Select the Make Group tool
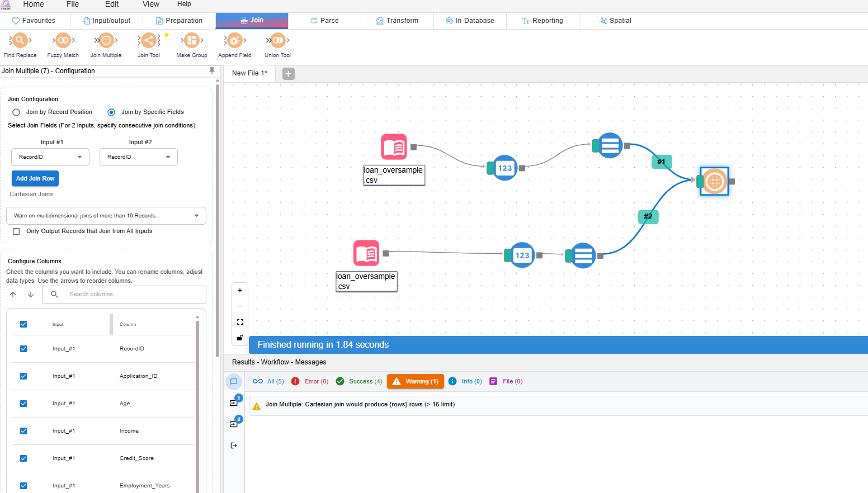This screenshot has height=493, width=868. (192, 41)
